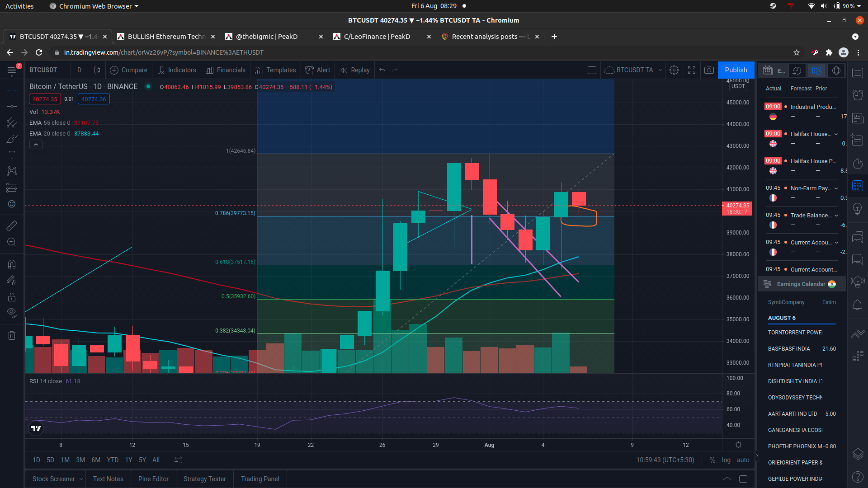Toggle percent scale mode
This screenshot has width=868, height=488.
(x=712, y=460)
